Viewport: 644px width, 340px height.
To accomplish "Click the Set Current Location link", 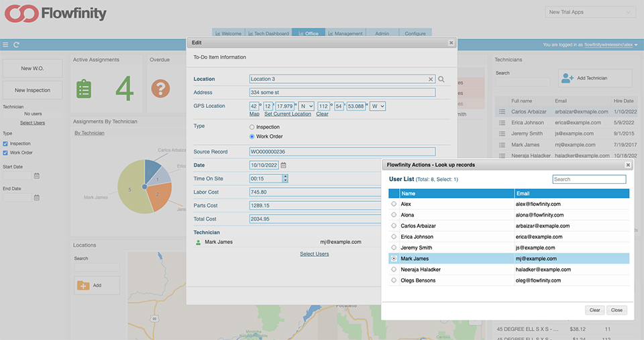I will pos(287,114).
